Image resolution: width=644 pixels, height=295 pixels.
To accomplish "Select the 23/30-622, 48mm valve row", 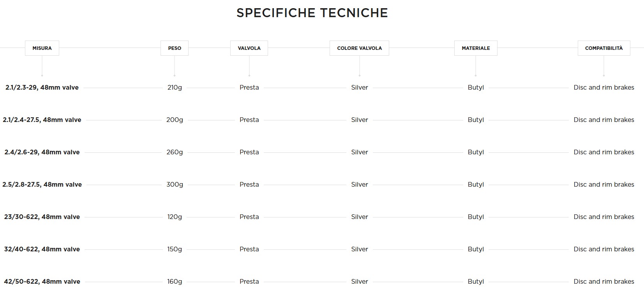I will 42,217.
